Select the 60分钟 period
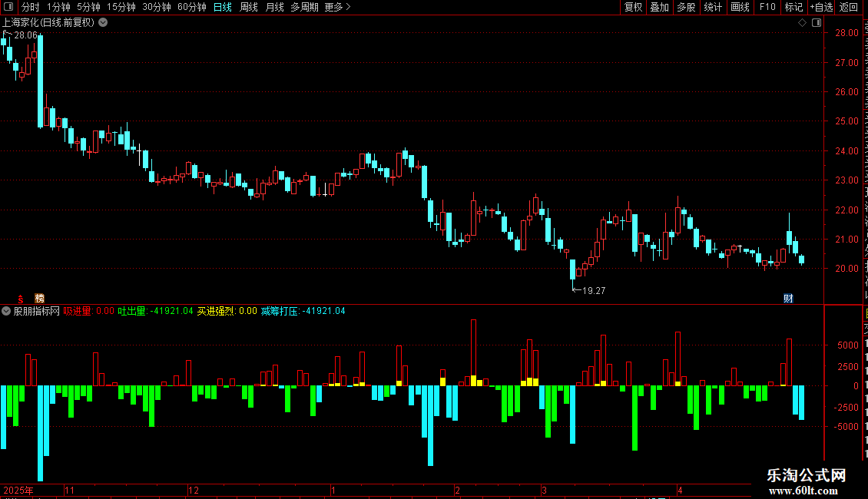Screen dimensions: 868x499 [x=192, y=7]
